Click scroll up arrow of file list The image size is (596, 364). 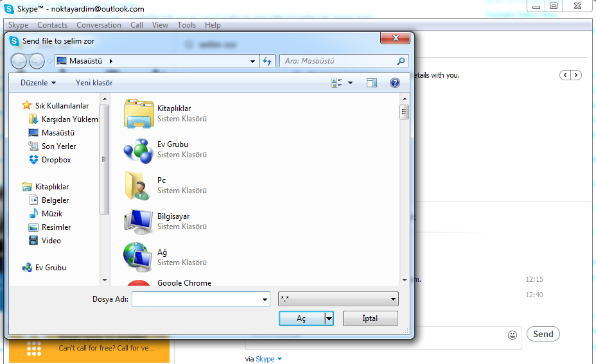click(405, 99)
